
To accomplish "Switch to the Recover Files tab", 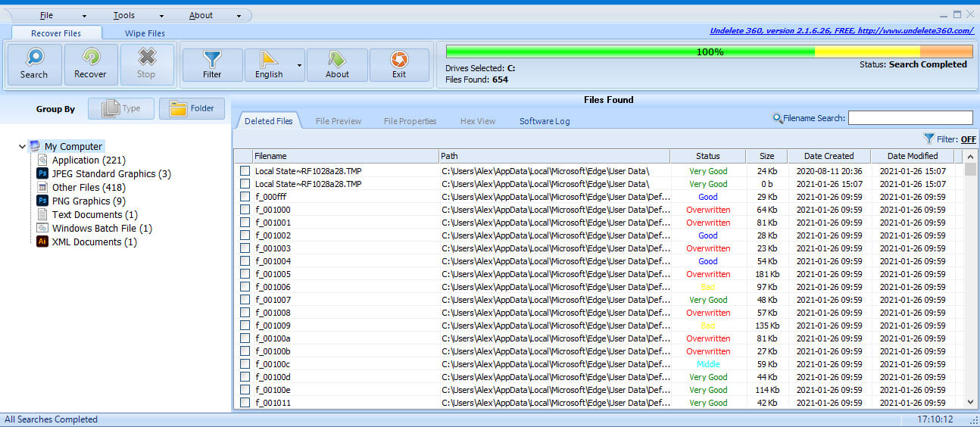I will coord(56,33).
